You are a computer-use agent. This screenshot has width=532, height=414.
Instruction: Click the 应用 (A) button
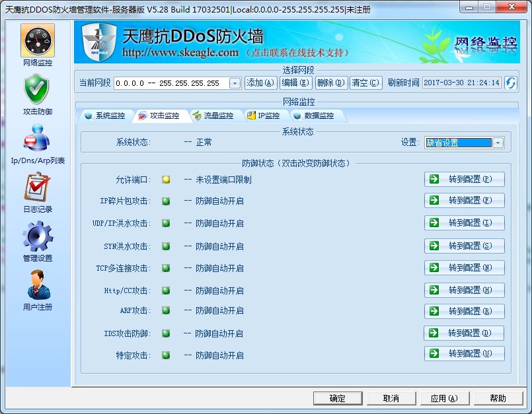pos(445,398)
